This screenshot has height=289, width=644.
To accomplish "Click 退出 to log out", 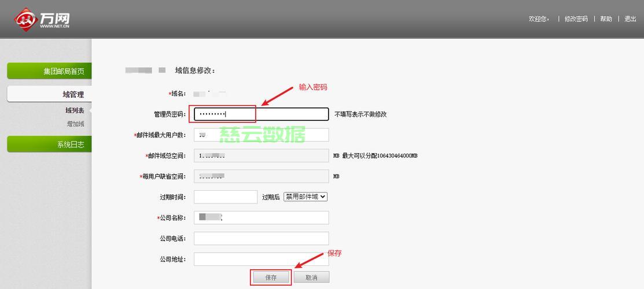I will (630, 19).
